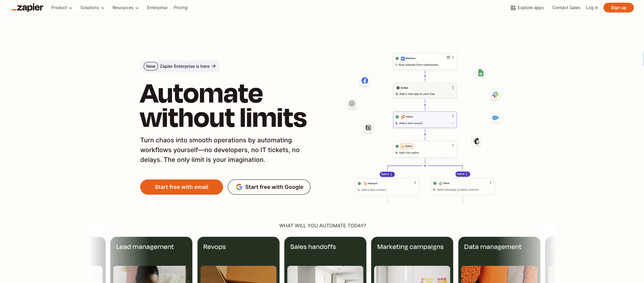Open Contact Sales in the header
Viewport: 644px width, 283px height.
(566, 8)
